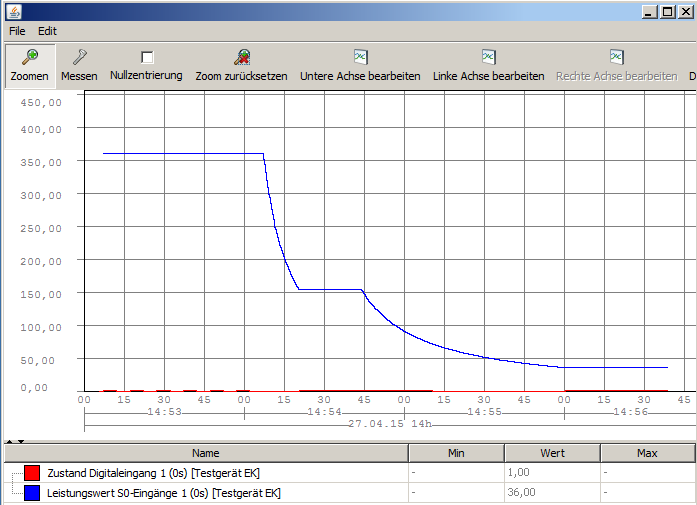This screenshot has width=697, height=505.
Task: Expand legend panel with the up arrow
Action: tap(9, 441)
